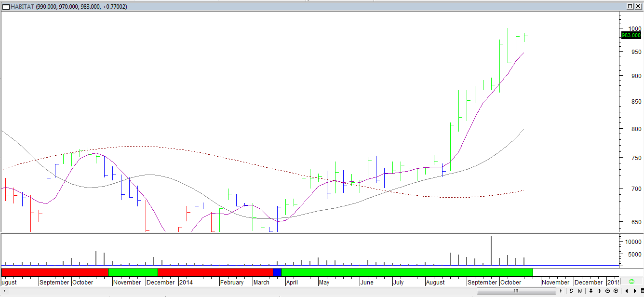Click the December label at right end
Image resolution: width=644 pixels, height=297 pixels.
pos(589,282)
